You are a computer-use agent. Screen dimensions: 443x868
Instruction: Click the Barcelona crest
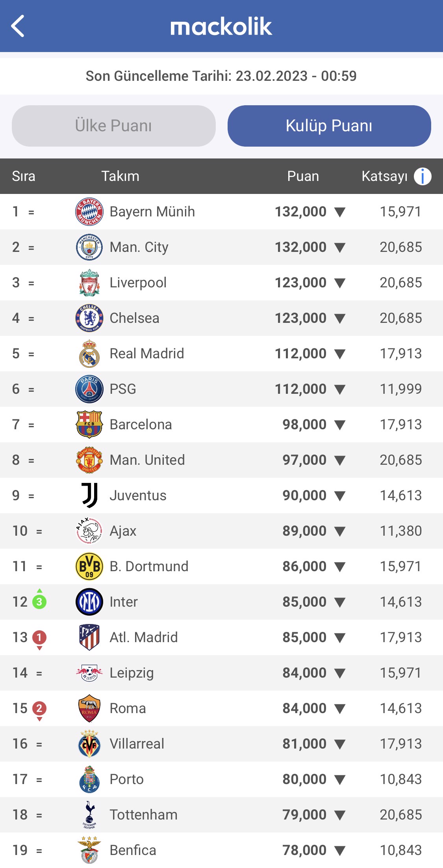click(89, 424)
